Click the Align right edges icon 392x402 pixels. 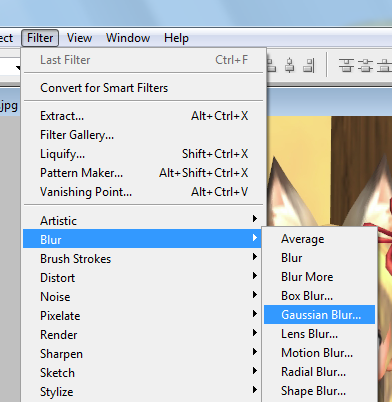[309, 65]
